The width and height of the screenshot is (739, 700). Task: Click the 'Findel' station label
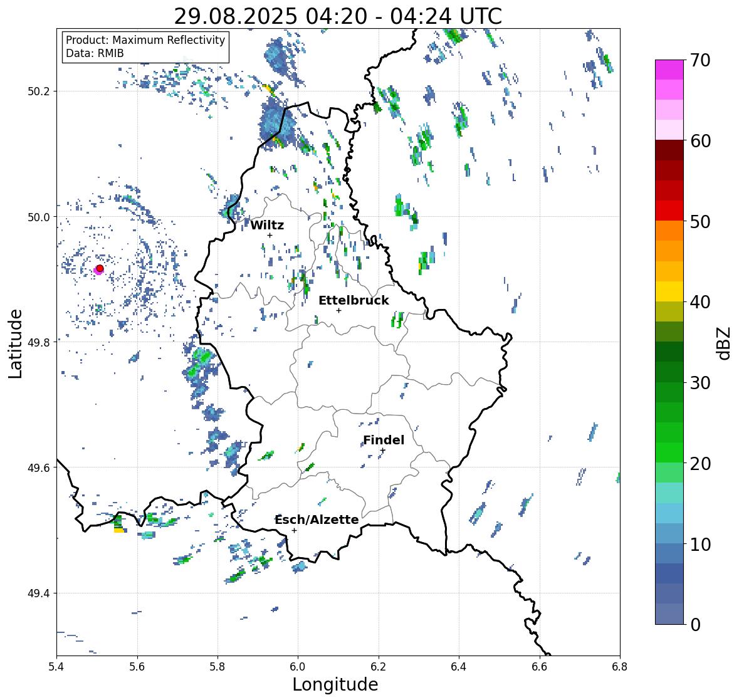tap(384, 440)
